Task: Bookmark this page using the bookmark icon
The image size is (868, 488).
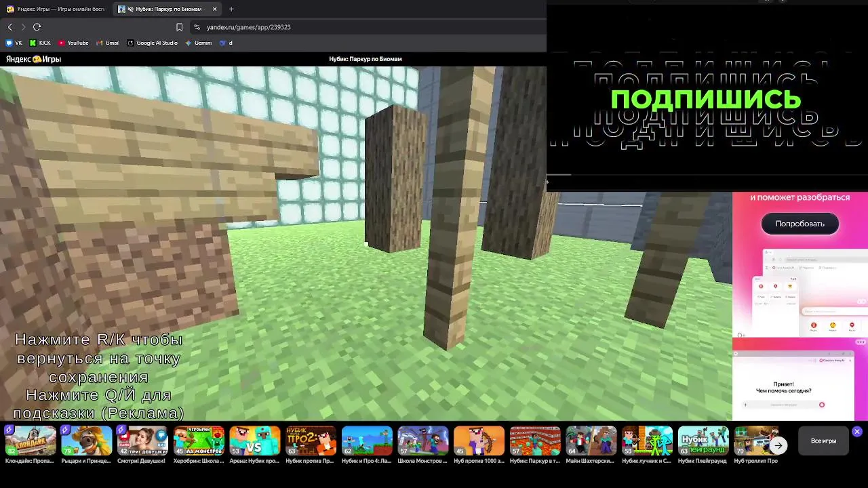Action: pos(179,27)
